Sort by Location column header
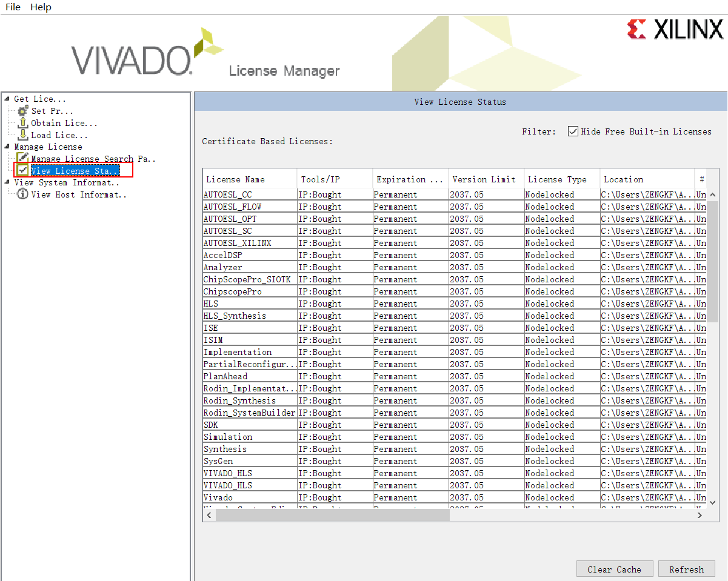This screenshot has width=728, height=581. tap(647, 179)
